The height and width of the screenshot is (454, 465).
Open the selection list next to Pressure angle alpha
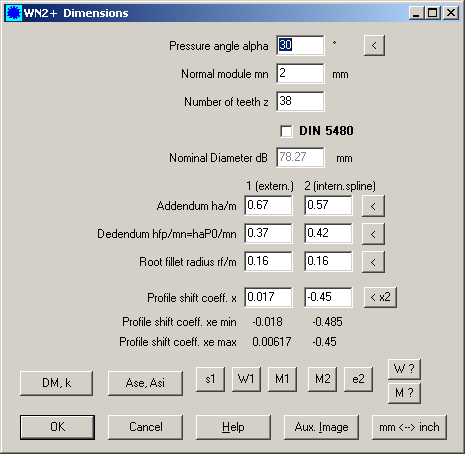(374, 45)
